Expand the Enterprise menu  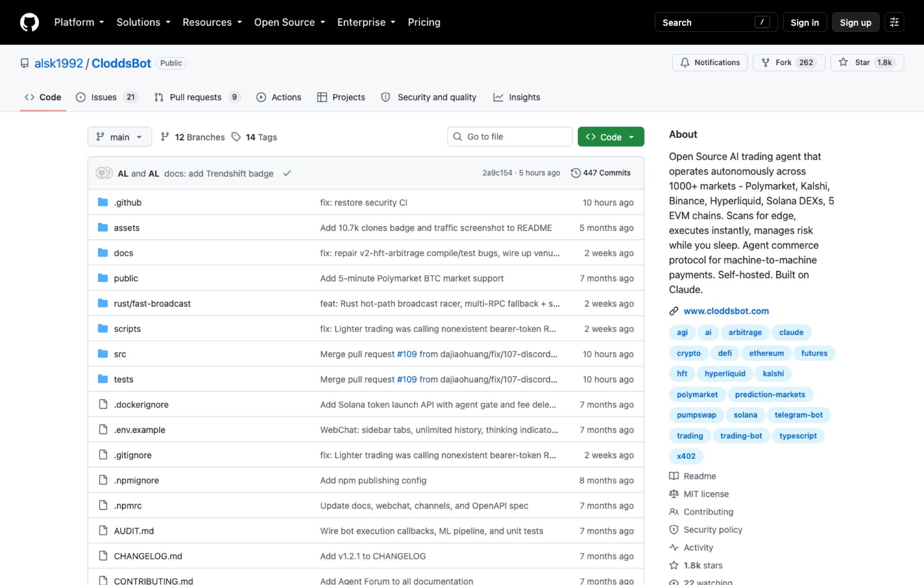pyautogui.click(x=366, y=22)
